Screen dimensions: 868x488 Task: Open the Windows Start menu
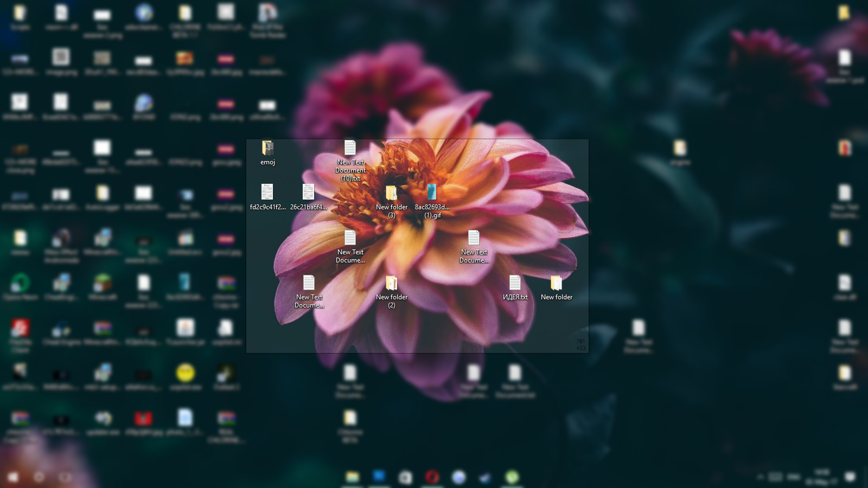[13, 477]
